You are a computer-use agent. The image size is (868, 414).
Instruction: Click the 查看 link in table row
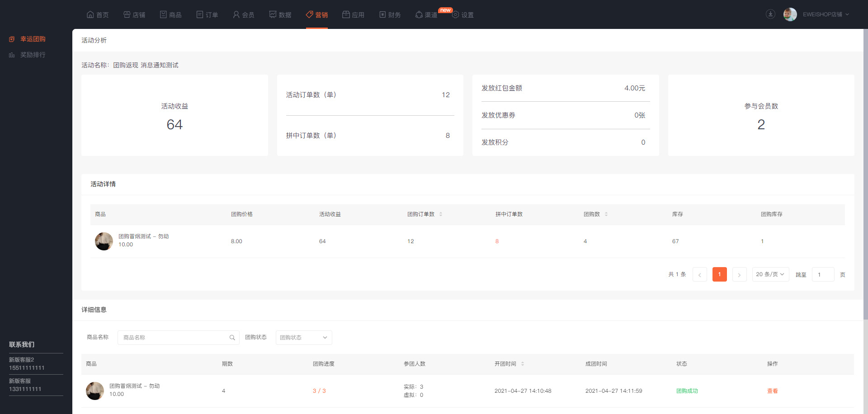(772, 391)
